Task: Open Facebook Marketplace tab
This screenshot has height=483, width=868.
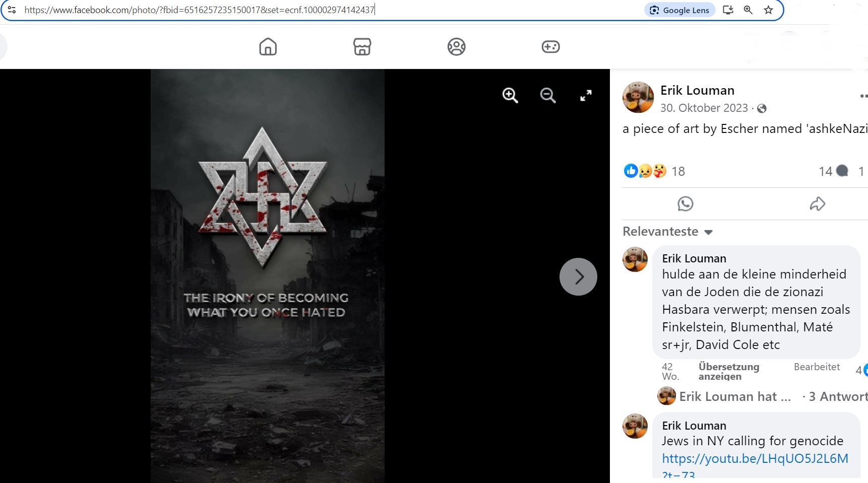Action: [x=362, y=47]
